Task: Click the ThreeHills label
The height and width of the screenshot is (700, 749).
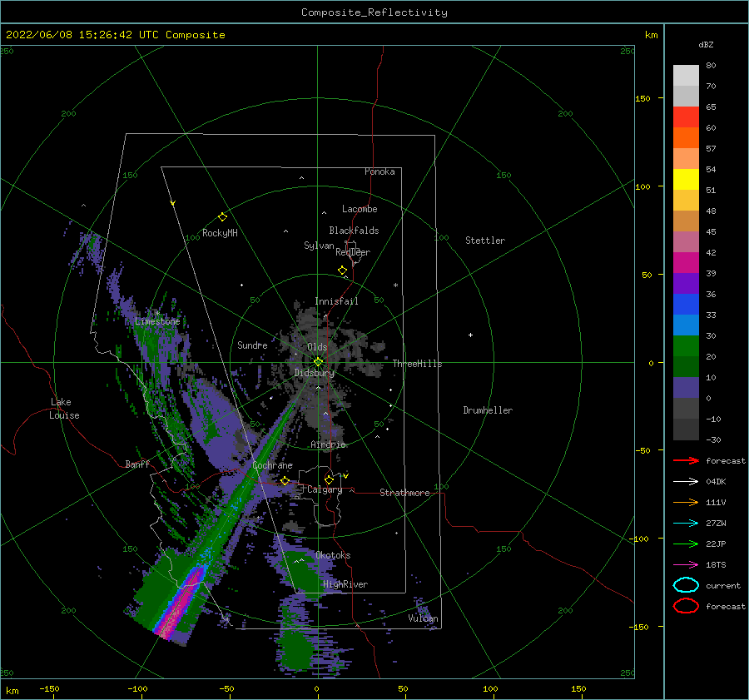Action: pyautogui.click(x=417, y=364)
